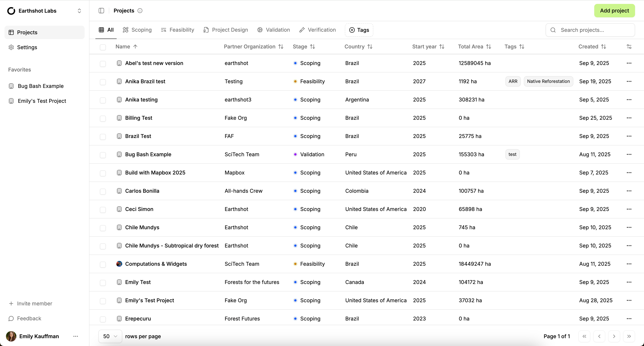The image size is (644, 346).
Task: Open row actions for Anika Brazil test
Action: click(x=629, y=81)
